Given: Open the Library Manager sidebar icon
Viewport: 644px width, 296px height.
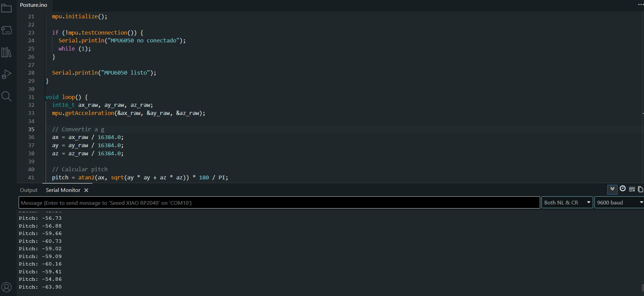Looking at the screenshot, I should (6, 52).
